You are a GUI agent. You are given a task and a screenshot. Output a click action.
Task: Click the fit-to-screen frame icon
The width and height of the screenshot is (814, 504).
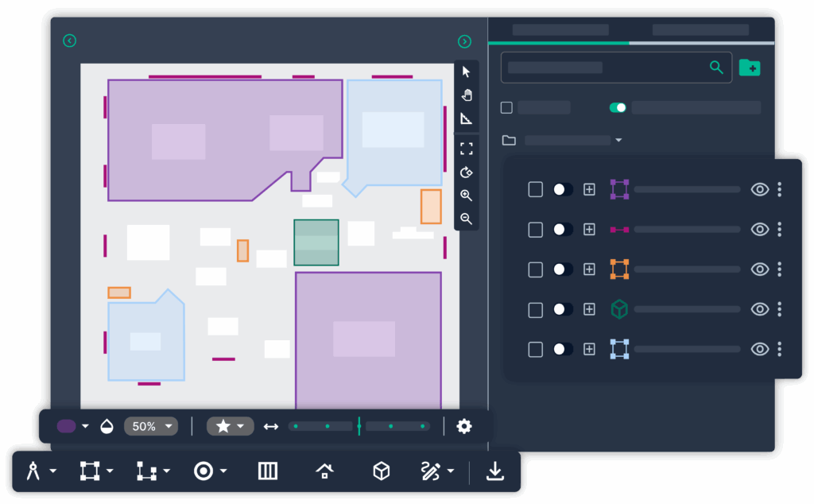pyautogui.click(x=466, y=149)
